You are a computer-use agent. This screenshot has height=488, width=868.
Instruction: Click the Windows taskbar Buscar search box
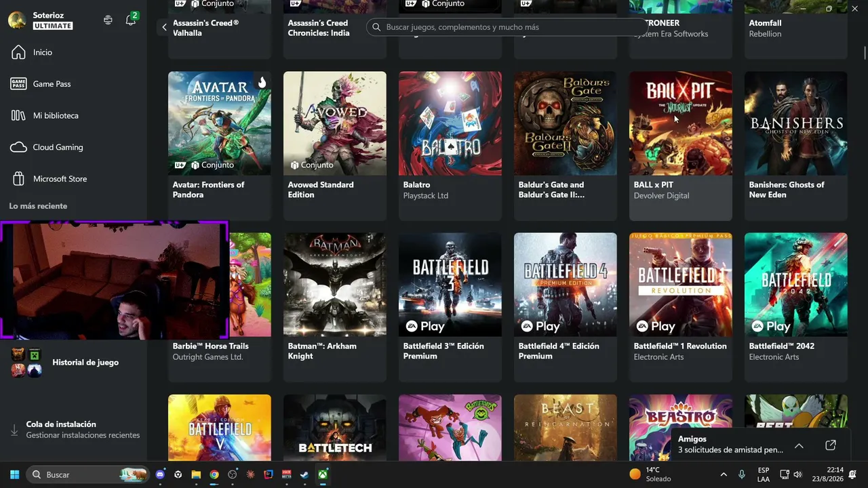click(x=89, y=474)
